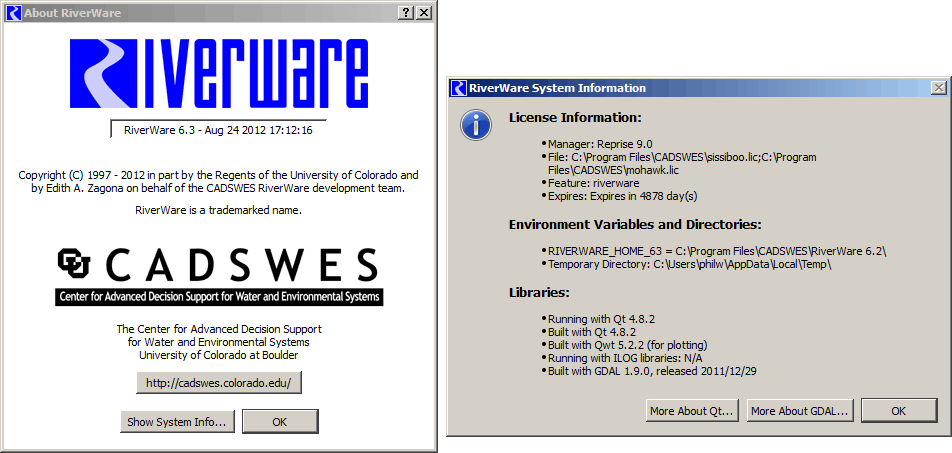Close the About RiverWare dialog
The image size is (952, 453).
tap(424, 13)
